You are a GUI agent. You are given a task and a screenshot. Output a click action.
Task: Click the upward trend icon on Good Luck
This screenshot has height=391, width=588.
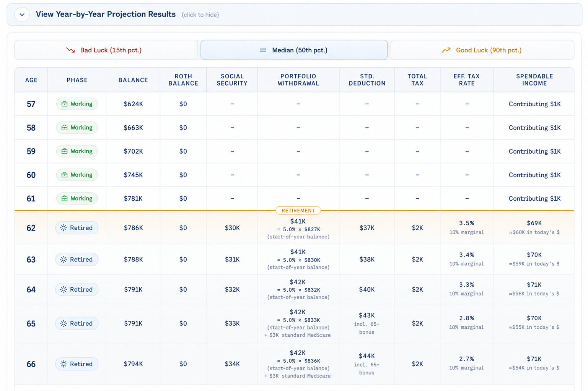446,50
